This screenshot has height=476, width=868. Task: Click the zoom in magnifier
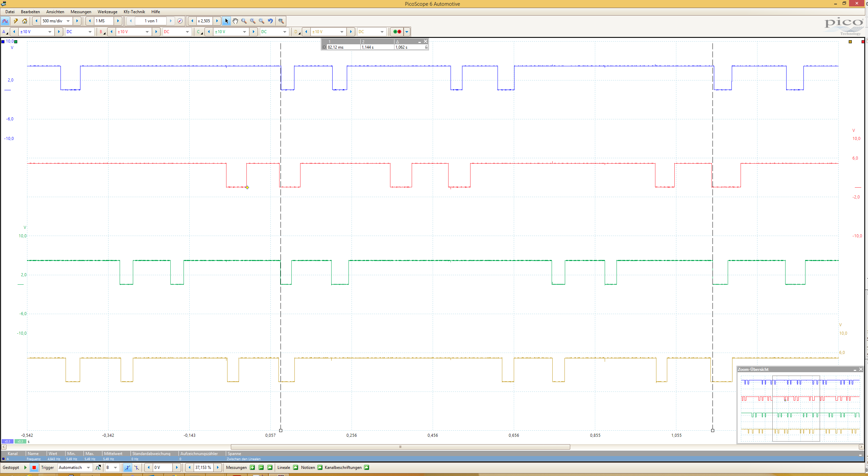click(x=253, y=21)
